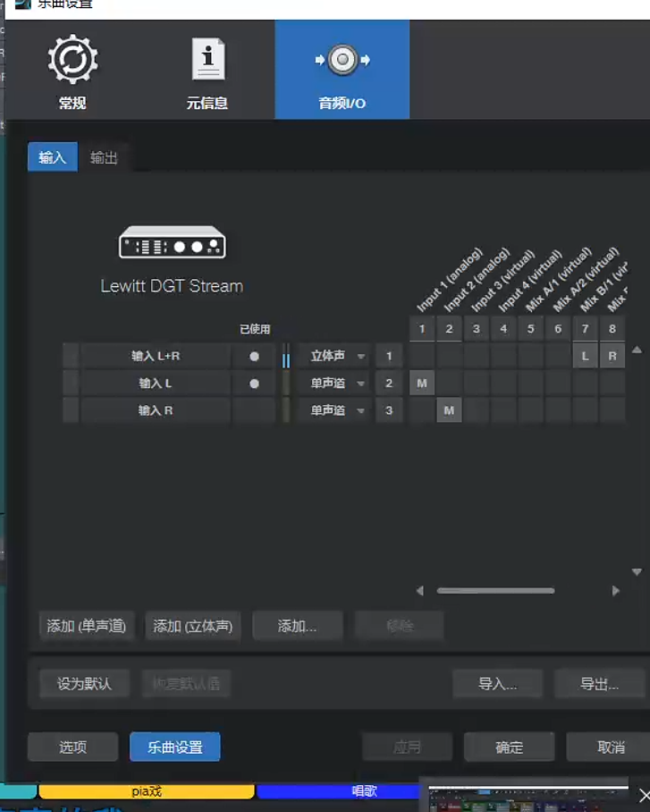Open the 乐曲设置 song setup page

click(175, 747)
